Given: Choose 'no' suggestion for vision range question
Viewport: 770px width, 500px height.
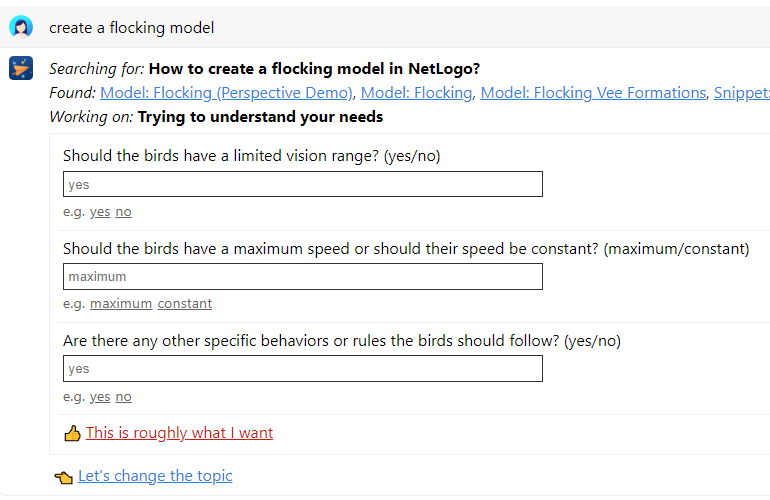Looking at the screenshot, I should click(124, 212).
